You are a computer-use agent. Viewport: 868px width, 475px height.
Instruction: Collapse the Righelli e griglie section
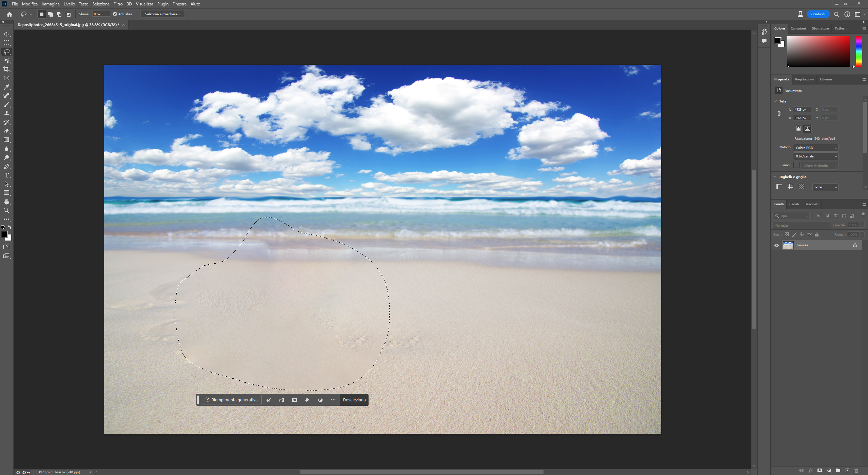pos(775,177)
